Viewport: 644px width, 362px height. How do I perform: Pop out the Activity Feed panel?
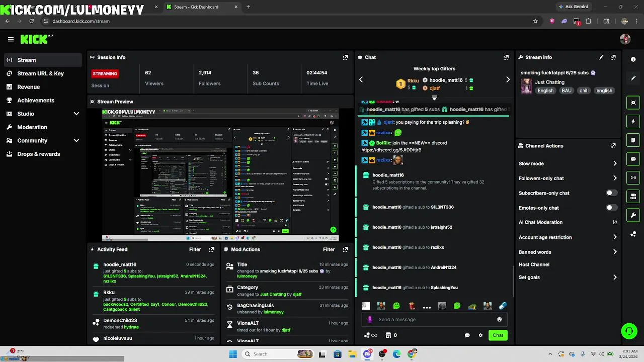(211, 249)
